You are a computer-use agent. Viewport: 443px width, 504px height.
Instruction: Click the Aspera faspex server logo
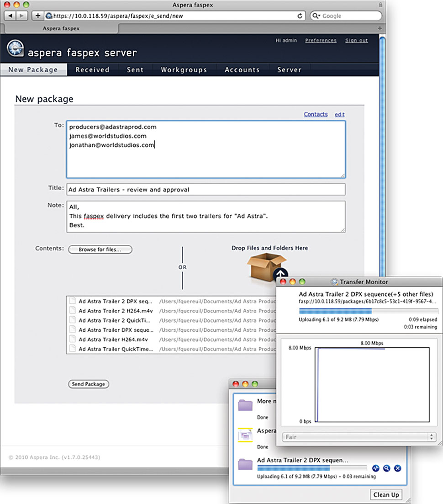pyautogui.click(x=15, y=48)
